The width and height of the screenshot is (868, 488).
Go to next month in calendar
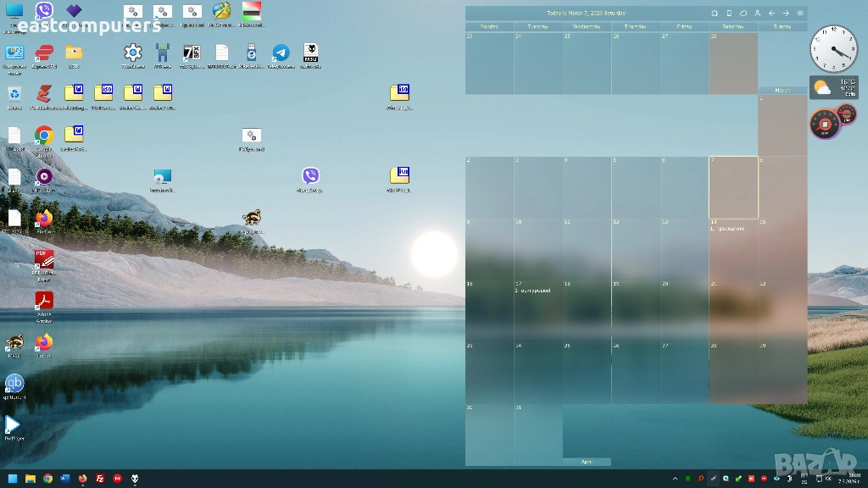click(x=786, y=14)
